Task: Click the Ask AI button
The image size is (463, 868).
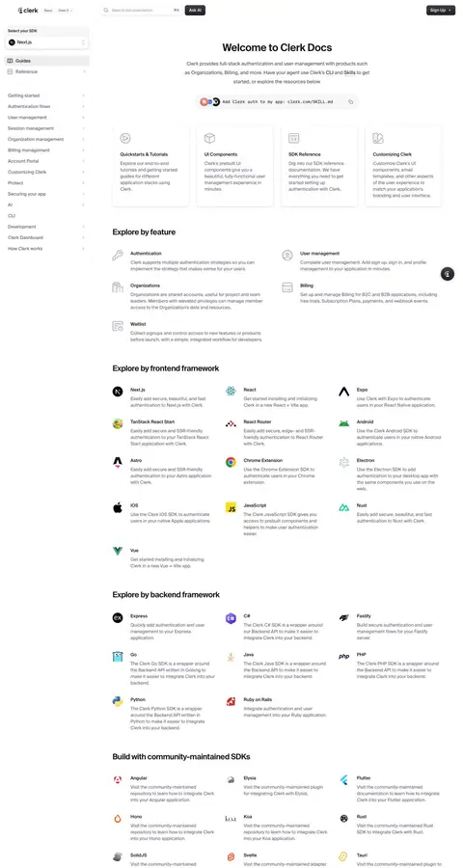Action: tap(195, 10)
